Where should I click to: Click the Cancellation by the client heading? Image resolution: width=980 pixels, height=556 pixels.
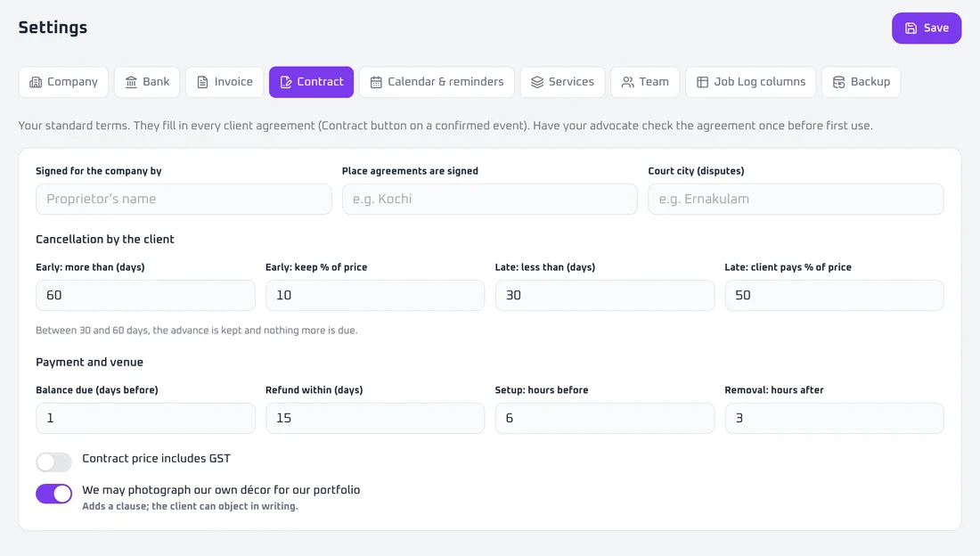coord(105,239)
